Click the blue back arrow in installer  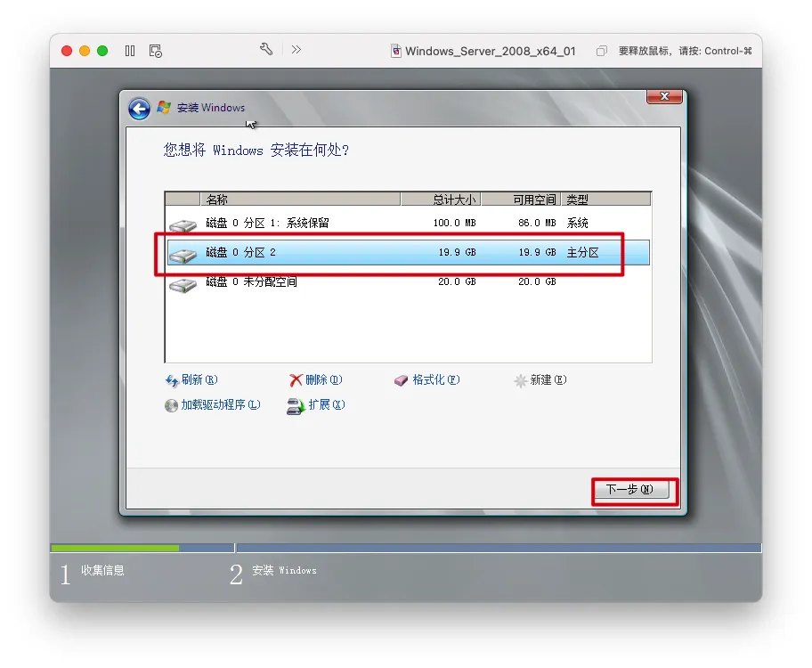(x=139, y=109)
